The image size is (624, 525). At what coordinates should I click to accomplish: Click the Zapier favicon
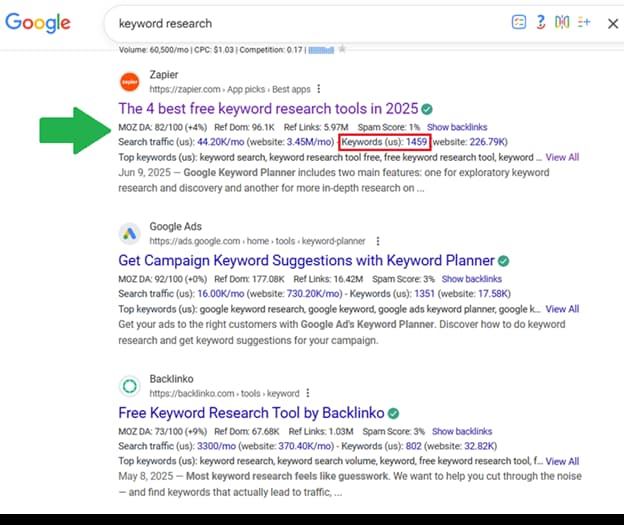[130, 82]
